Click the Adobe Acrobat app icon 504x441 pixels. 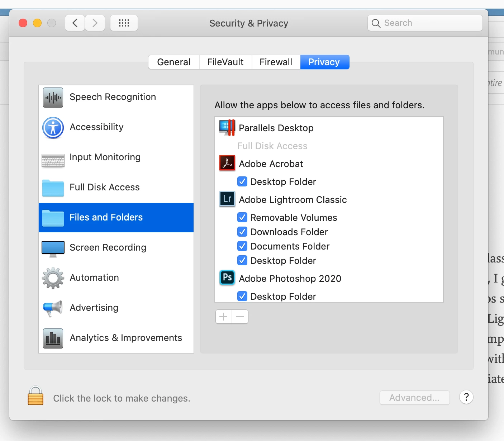227,163
